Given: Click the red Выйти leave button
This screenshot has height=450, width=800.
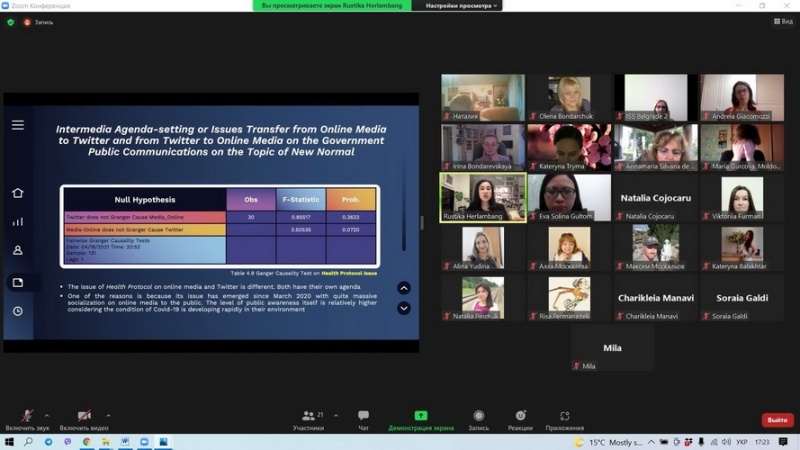Looking at the screenshot, I should point(777,420).
